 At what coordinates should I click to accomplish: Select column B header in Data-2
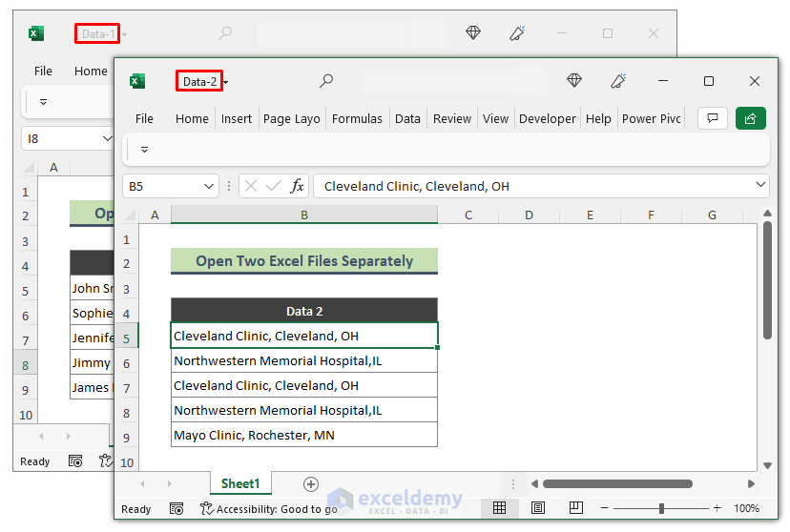pos(304,215)
